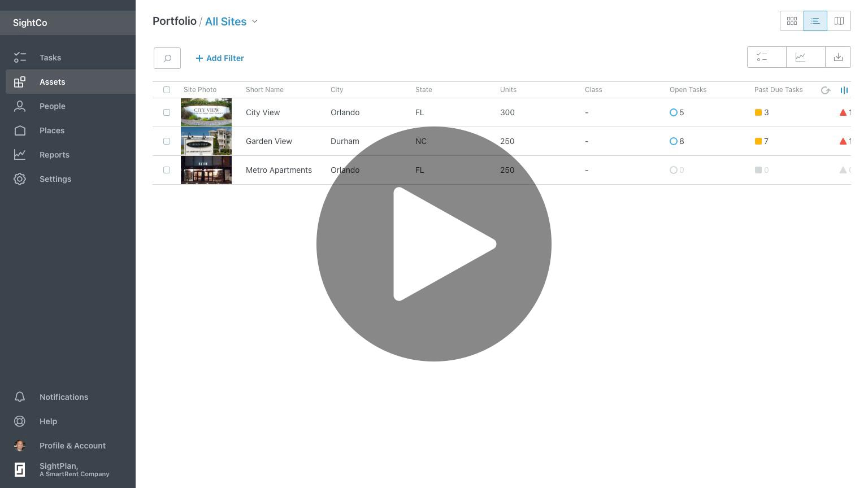Open the Metro Apartments site link
868x488 pixels.
coord(279,170)
